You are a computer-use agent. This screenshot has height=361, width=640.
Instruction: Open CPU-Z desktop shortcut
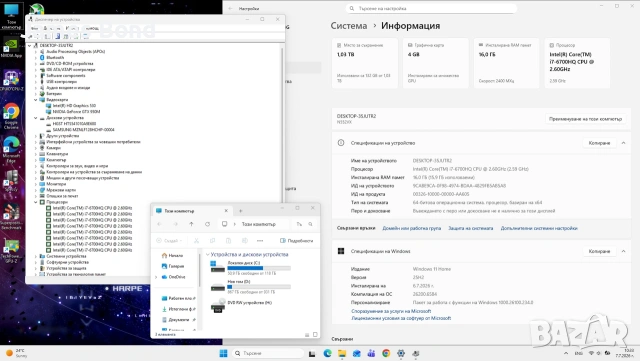coord(11,80)
